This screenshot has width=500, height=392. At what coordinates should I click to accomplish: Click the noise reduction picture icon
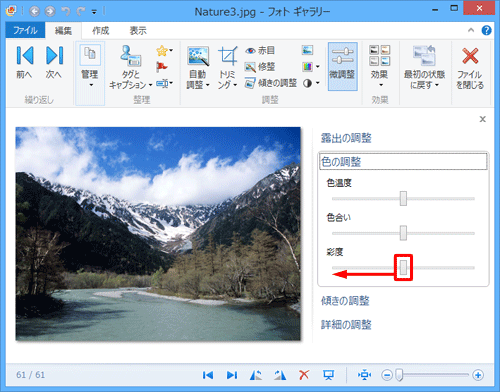pos(307,50)
